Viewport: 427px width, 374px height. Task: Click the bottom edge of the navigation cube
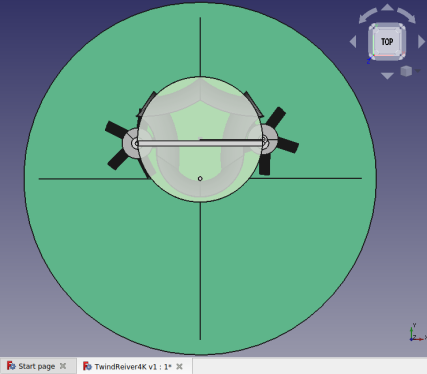pyautogui.click(x=387, y=57)
